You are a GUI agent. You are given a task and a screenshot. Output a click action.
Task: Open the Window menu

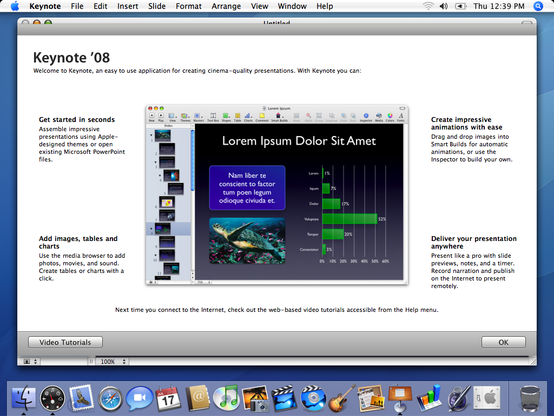[292, 6]
